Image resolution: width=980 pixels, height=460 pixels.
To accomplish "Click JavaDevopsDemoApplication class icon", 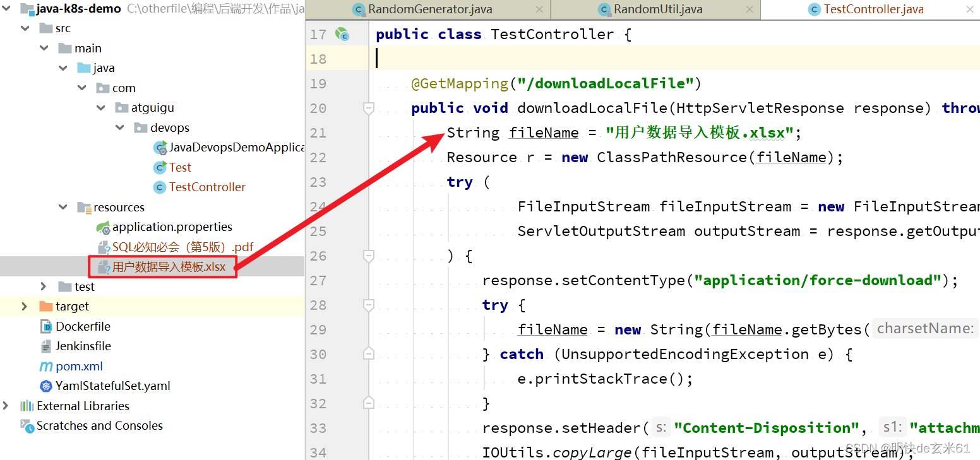I will point(160,148).
